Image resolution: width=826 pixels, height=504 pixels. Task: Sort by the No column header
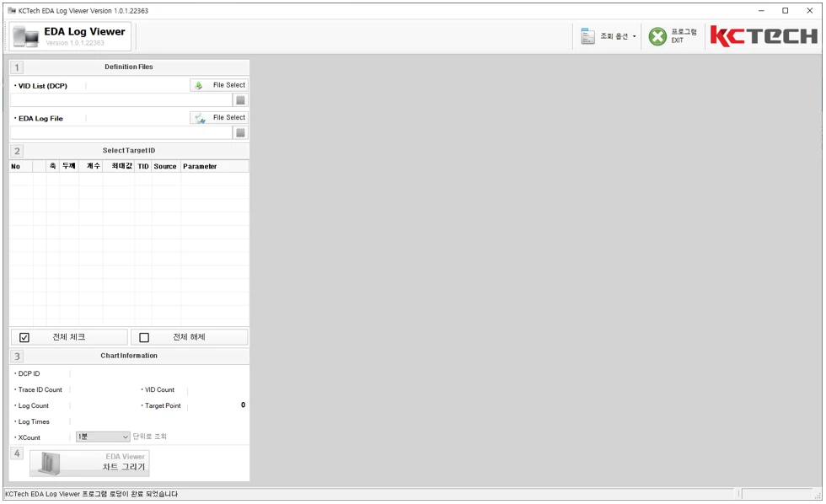tap(21, 166)
